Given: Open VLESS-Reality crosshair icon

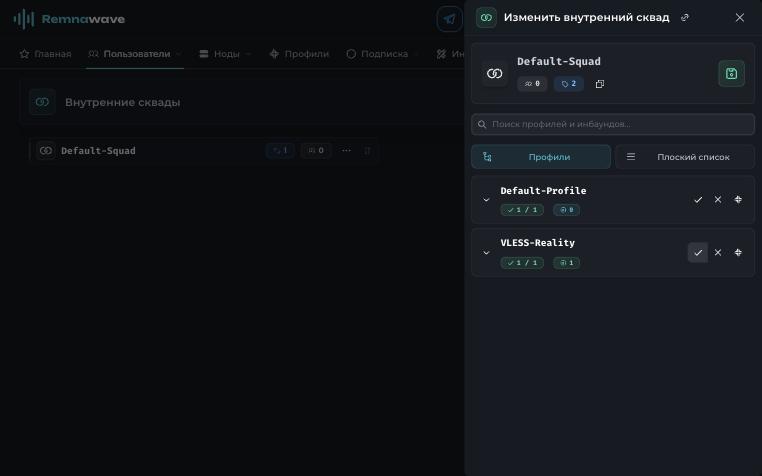Looking at the screenshot, I should point(738,253).
